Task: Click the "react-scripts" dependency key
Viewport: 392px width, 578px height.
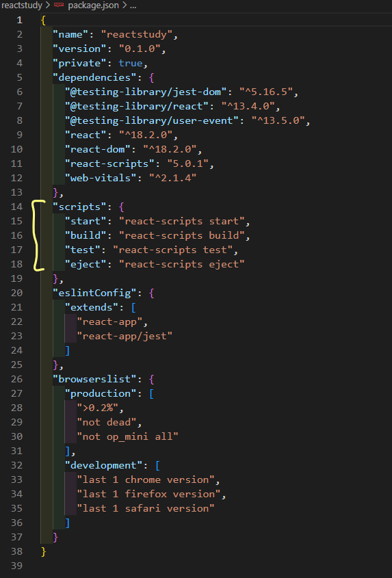Action: point(110,163)
